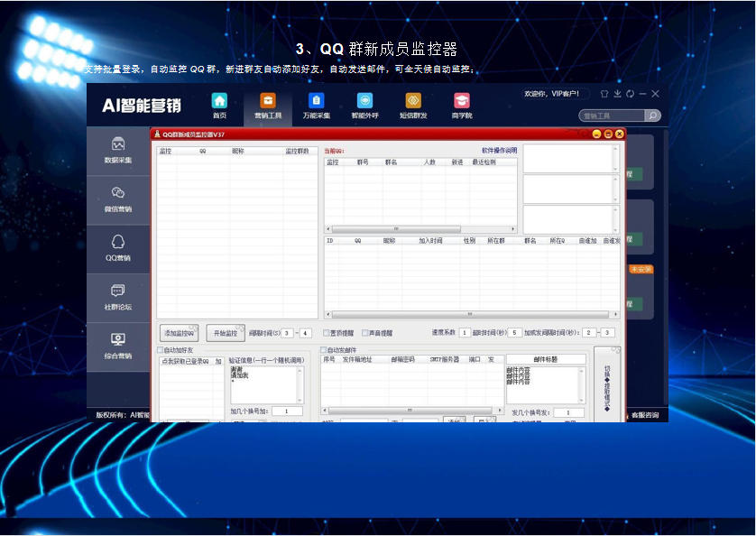Click the skin (shirt) icon in title bar

coord(604,94)
